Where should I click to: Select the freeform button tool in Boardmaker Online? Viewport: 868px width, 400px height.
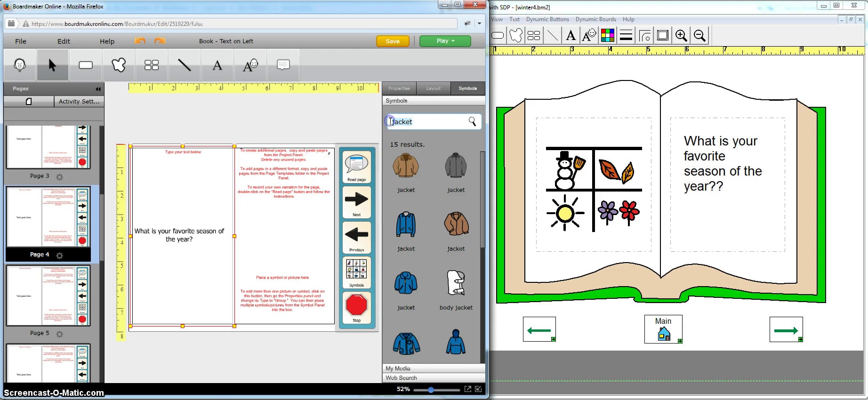tap(119, 65)
